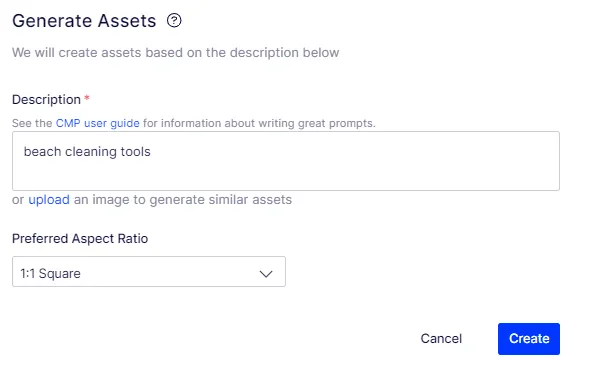Viewport: 590px width, 379px height.
Task: Click the 'Description' field label
Action: click(46, 99)
